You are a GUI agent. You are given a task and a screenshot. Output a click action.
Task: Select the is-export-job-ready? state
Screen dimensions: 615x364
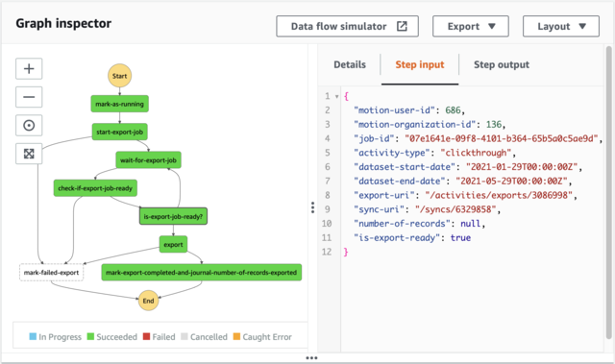tap(173, 216)
